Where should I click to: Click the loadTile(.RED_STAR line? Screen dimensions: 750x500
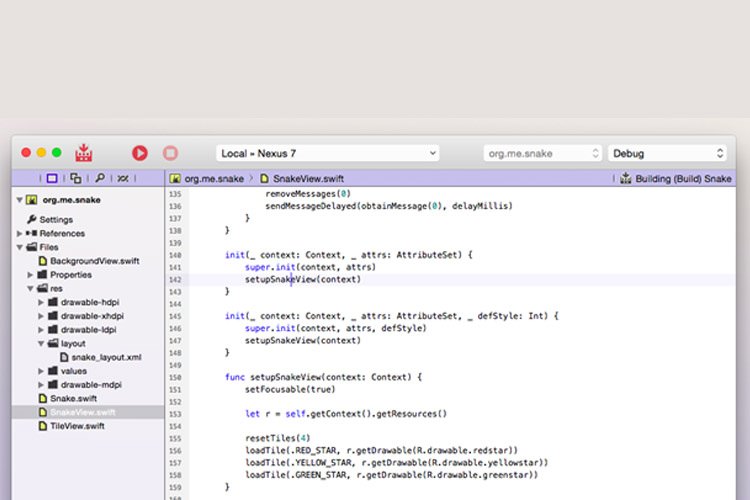[x=381, y=451]
